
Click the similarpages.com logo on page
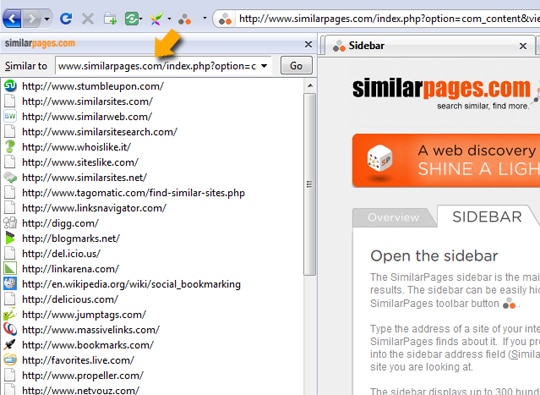[441, 88]
